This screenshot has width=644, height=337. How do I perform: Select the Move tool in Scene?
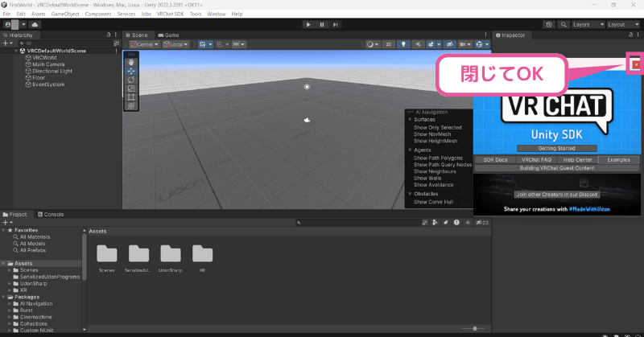point(131,71)
